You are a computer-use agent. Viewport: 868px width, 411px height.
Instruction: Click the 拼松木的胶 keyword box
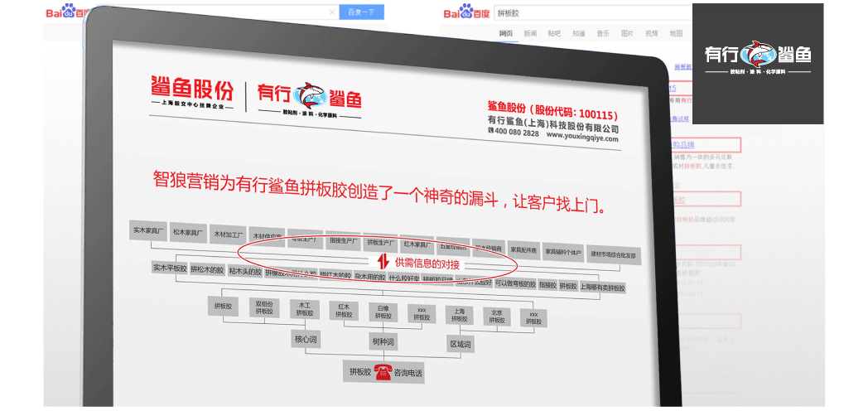click(207, 270)
